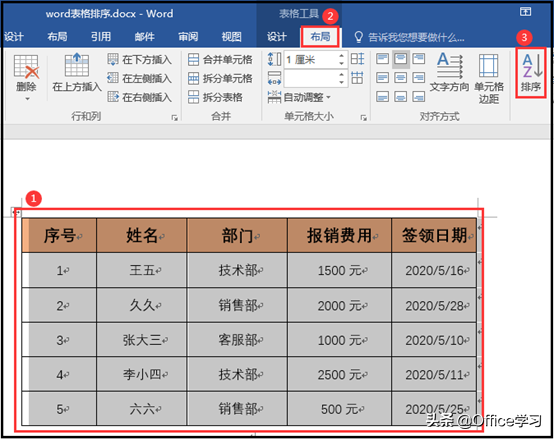Click the cell 1500 元

click(339, 270)
